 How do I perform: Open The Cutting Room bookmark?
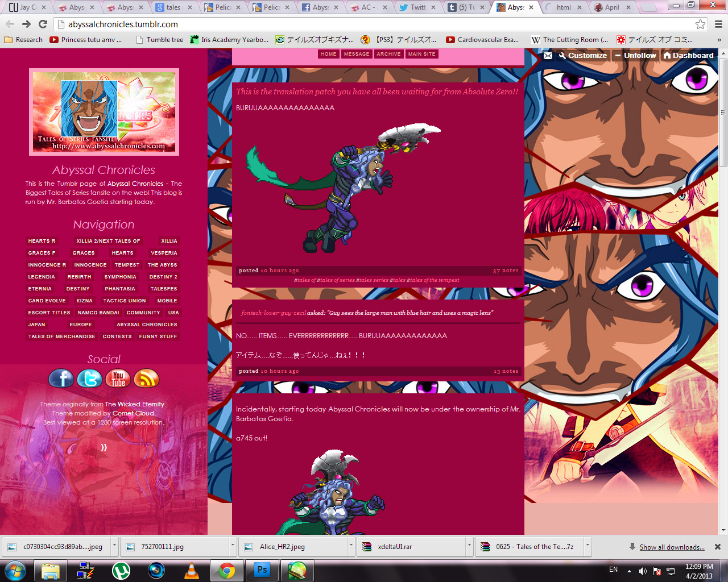(570, 40)
